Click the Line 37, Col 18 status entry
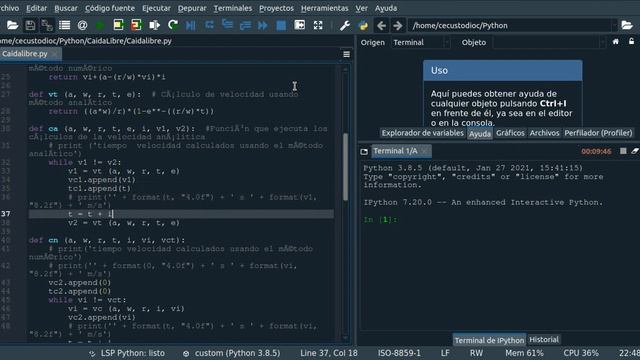The image size is (640, 360). [329, 353]
